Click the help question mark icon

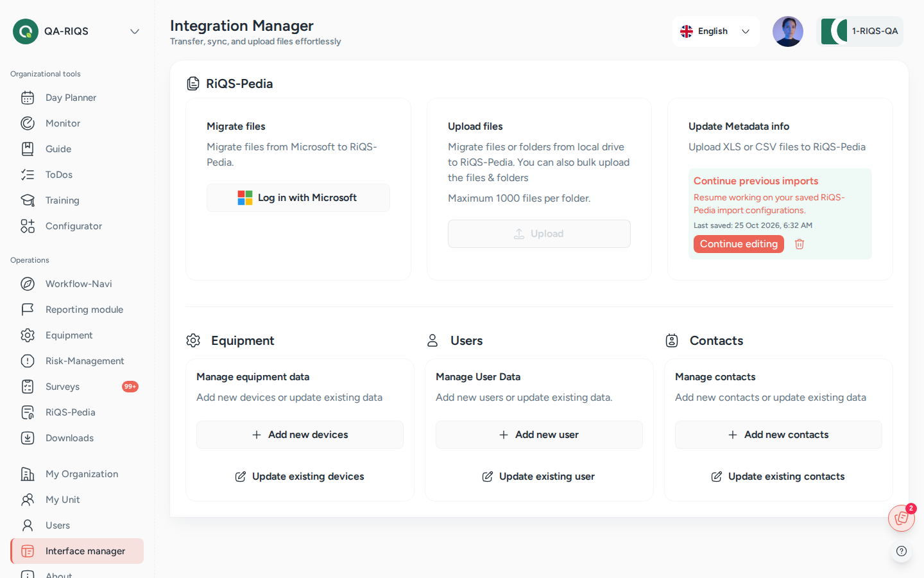point(902,551)
